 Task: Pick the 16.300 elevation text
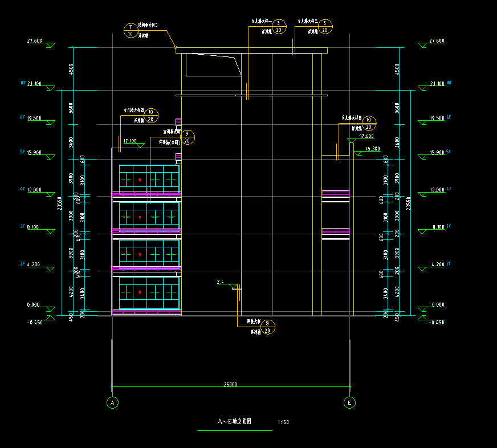click(x=372, y=149)
